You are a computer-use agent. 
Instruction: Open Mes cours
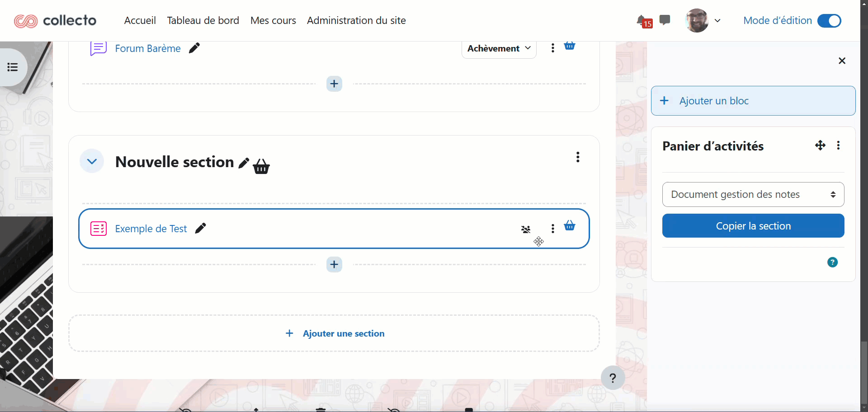(x=273, y=20)
